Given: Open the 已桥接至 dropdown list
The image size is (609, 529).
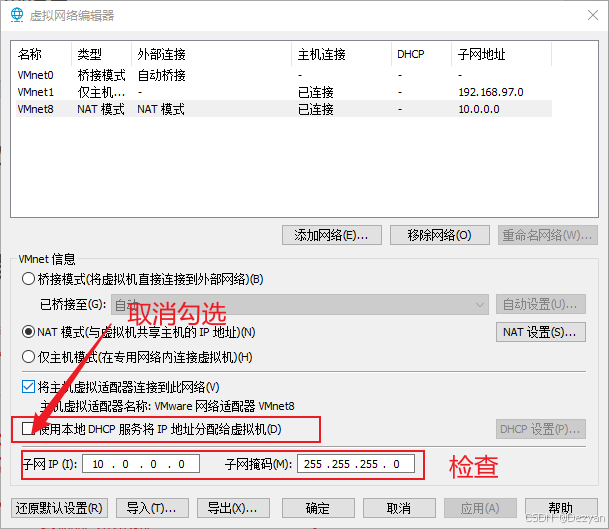Looking at the screenshot, I should pyautogui.click(x=299, y=304).
